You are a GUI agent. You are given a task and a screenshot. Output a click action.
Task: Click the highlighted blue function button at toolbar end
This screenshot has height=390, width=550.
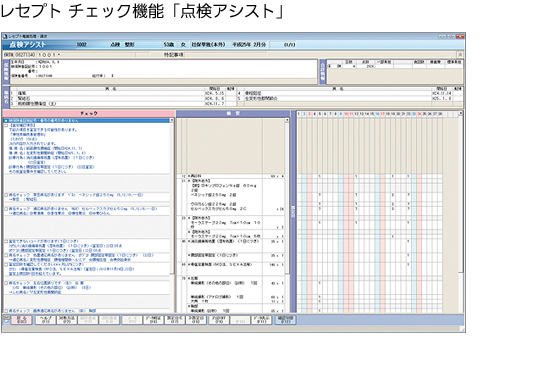(x=285, y=320)
